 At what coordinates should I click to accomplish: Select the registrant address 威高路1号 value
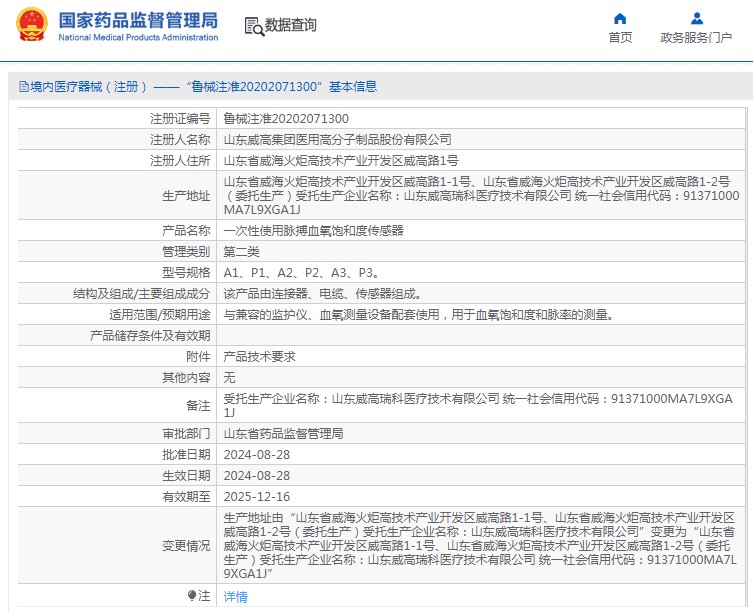click(341, 160)
